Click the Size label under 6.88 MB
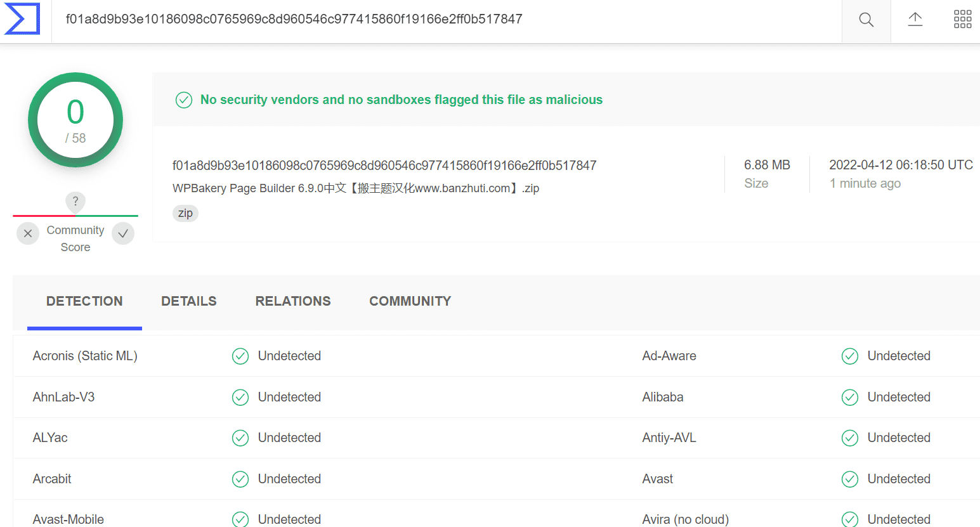Image resolution: width=980 pixels, height=527 pixels. tap(756, 183)
